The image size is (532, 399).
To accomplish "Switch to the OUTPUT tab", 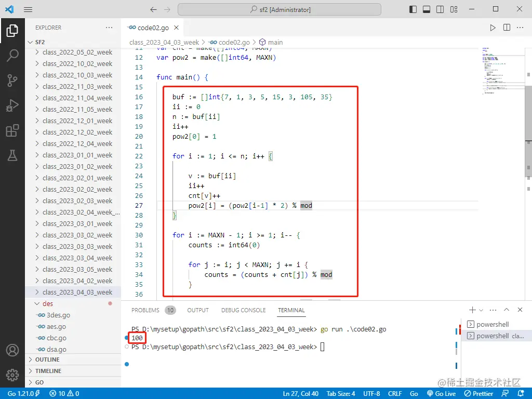I will pyautogui.click(x=198, y=310).
